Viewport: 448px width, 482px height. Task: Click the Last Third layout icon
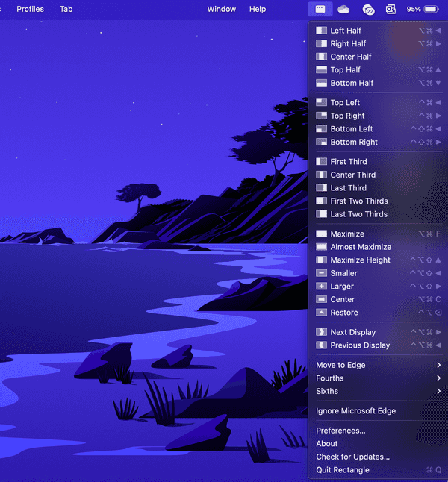point(322,188)
